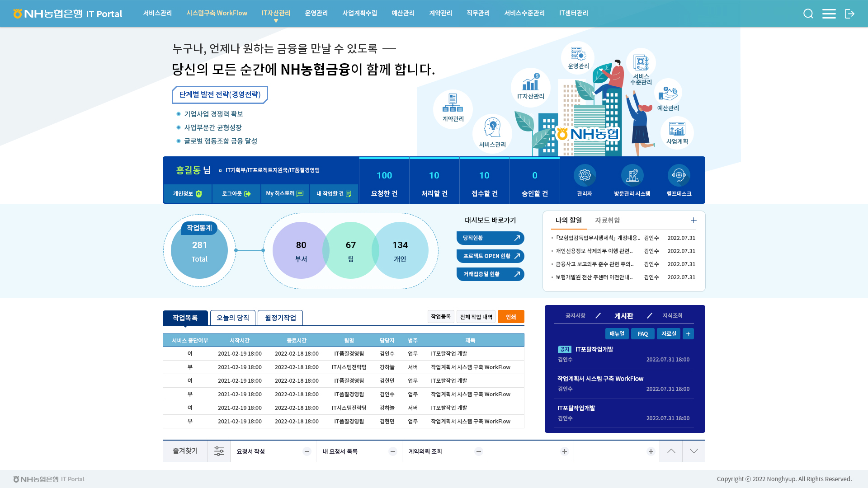Screen dimensions: 868x488
Task: Open 단계별 발전 전략(경영전략) banner button
Action: coord(220,94)
